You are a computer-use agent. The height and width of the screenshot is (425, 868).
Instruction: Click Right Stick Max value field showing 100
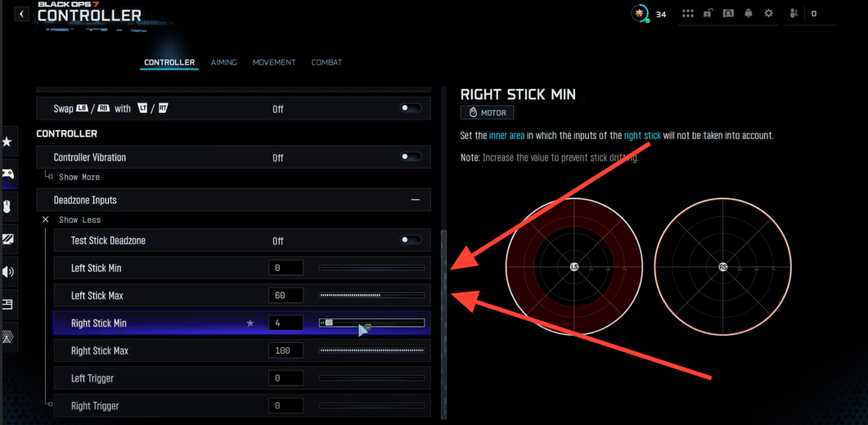[x=286, y=350]
